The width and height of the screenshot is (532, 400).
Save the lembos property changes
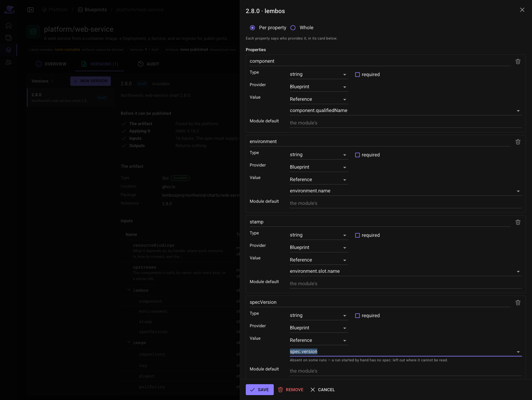coord(260,390)
